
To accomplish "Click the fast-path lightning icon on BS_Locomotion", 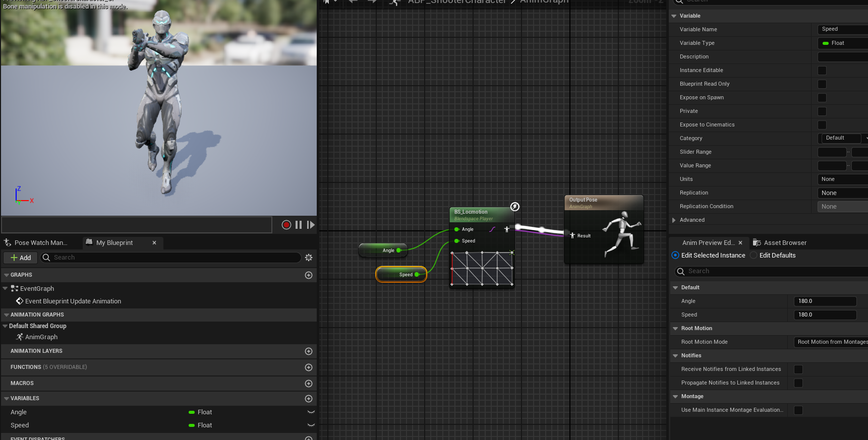I will point(515,207).
